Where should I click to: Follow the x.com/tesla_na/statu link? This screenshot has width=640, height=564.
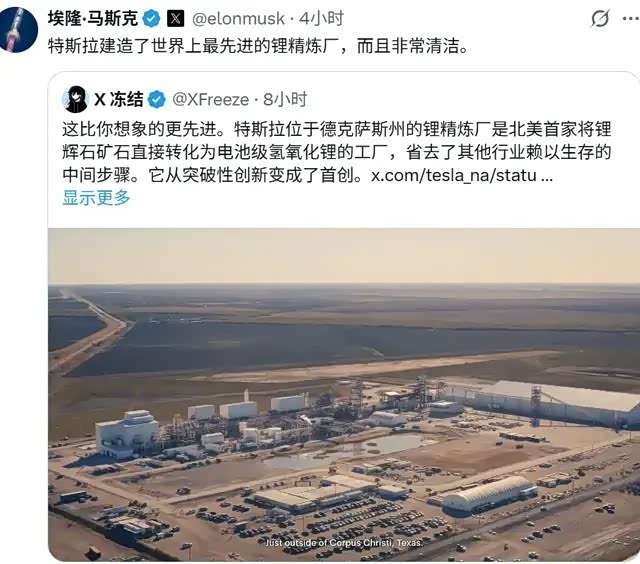pos(462,175)
